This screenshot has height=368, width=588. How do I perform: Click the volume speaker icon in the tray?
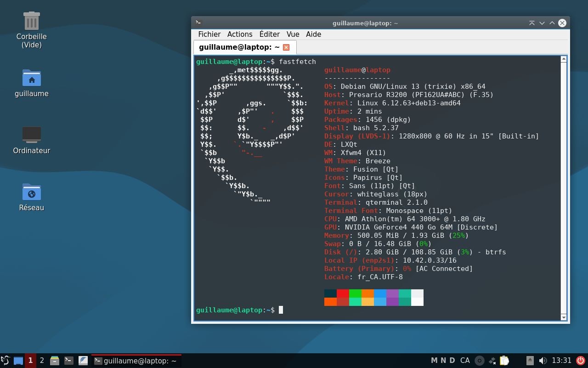543,361
